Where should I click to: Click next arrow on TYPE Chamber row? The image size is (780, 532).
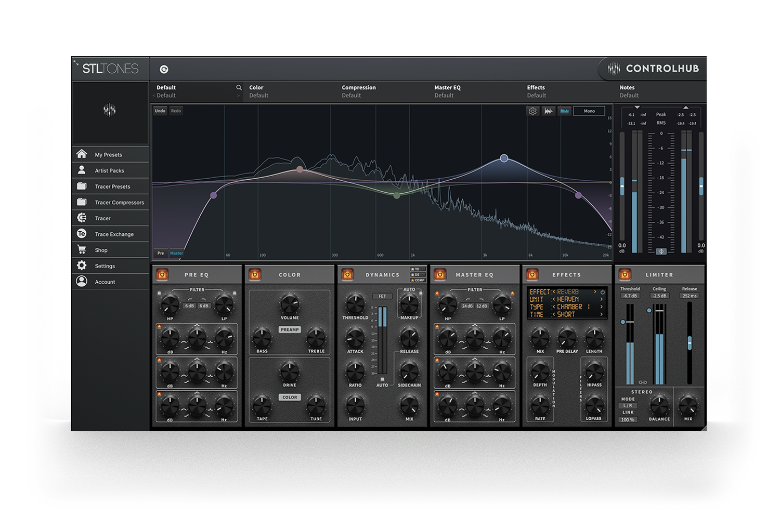[x=602, y=307]
